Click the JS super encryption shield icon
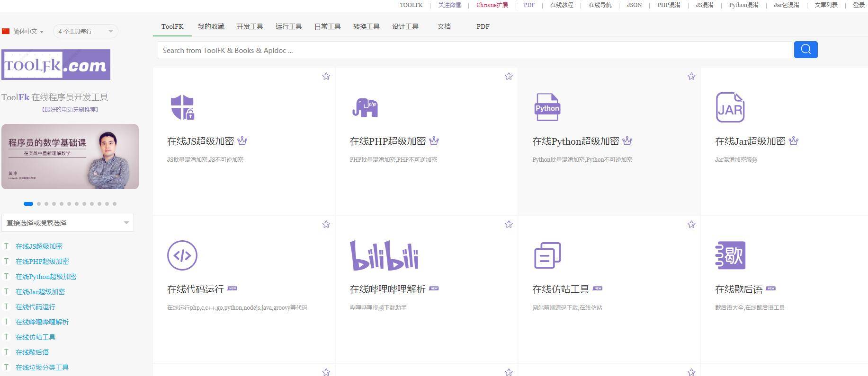 pyautogui.click(x=182, y=107)
